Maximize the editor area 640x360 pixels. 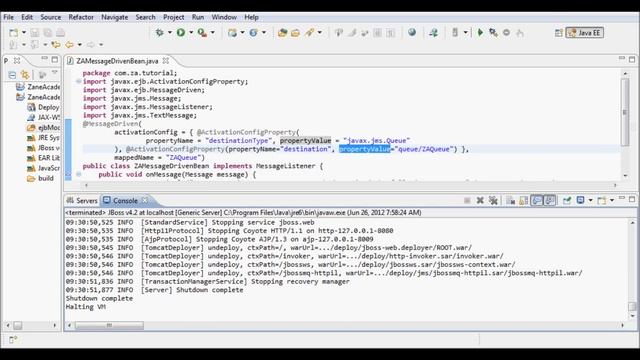(632, 60)
